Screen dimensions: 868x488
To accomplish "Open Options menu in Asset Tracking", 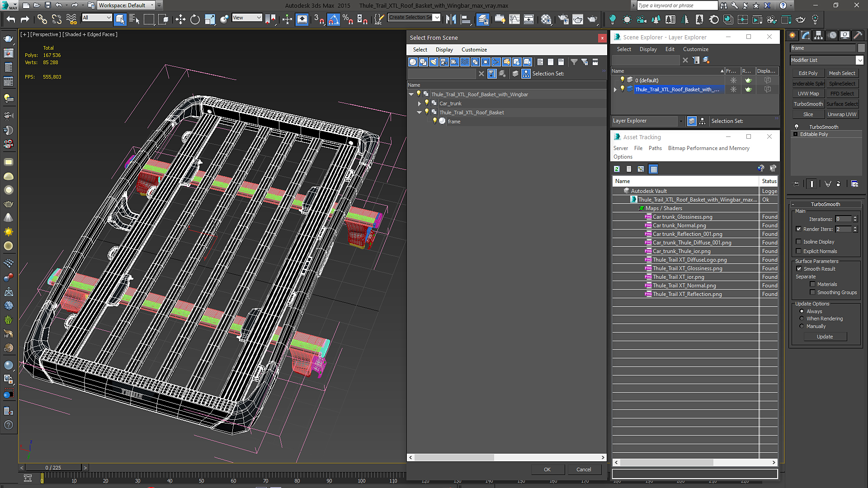I will pos(623,157).
